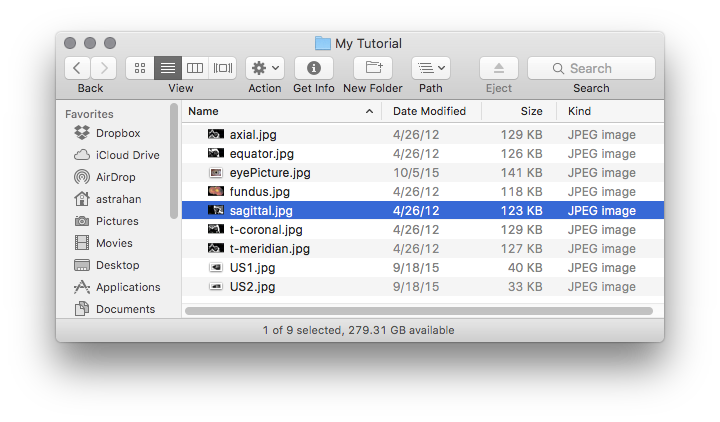Switch to icon view mode
This screenshot has width=720, height=422.
[x=140, y=68]
